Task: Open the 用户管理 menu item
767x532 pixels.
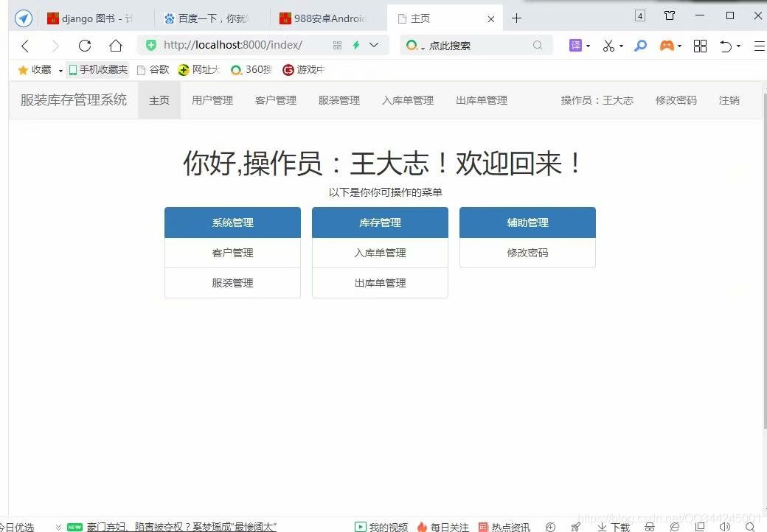Action: pos(212,100)
